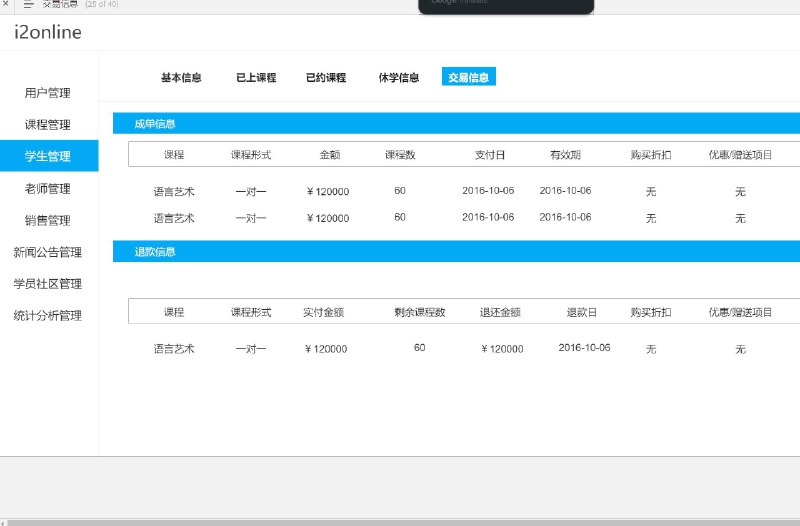The width and height of the screenshot is (800, 526).
Task: Click 支付日 column header
Action: pos(490,155)
